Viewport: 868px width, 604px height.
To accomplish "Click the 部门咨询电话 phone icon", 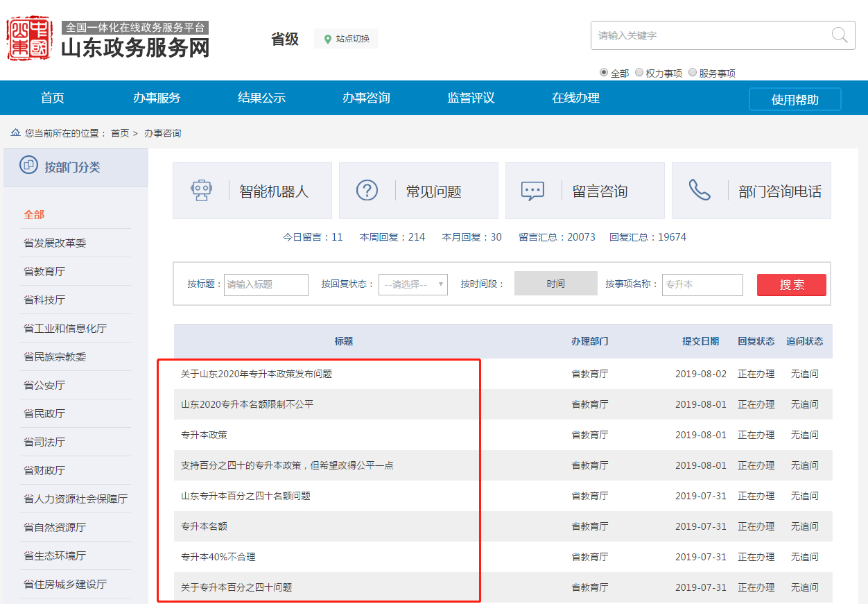I will click(x=699, y=191).
